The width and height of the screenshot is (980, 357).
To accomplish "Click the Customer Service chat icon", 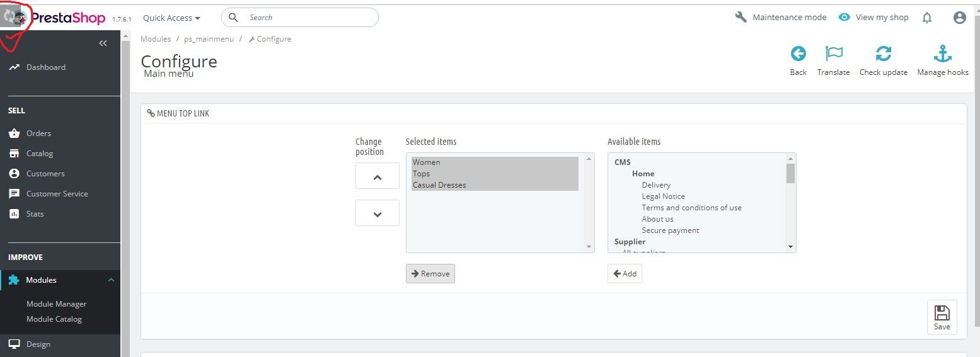I will (x=14, y=194).
